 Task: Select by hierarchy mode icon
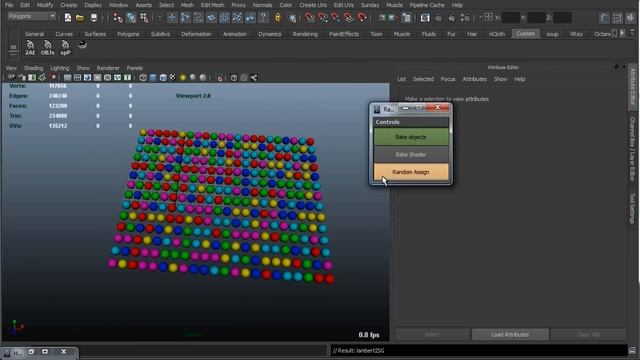pos(118,18)
